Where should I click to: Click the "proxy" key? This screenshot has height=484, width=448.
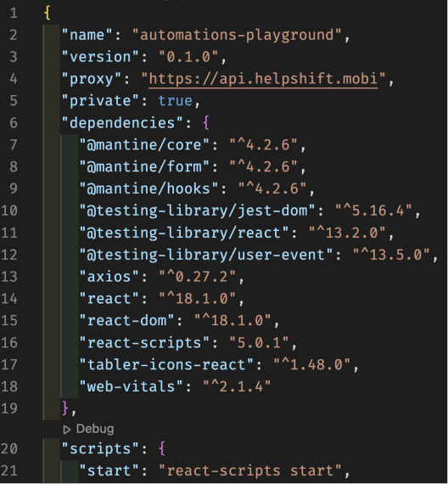pyautogui.click(x=91, y=79)
